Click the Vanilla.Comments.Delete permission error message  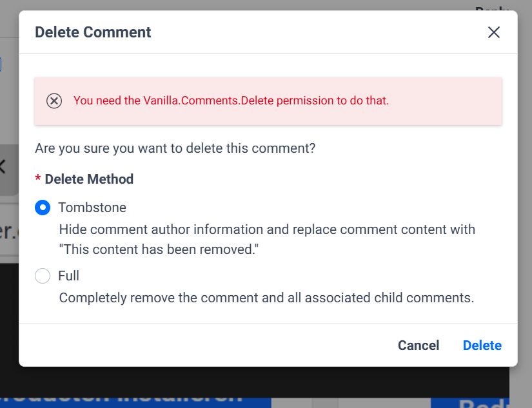click(x=231, y=101)
